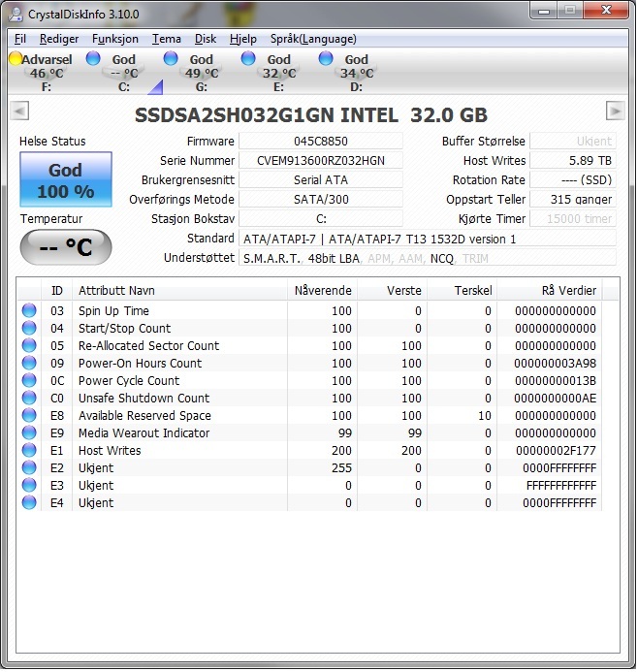Click threshold value 10 for Available Reserved Space
Image resolution: width=638 pixels, height=672 pixels.
coord(484,415)
